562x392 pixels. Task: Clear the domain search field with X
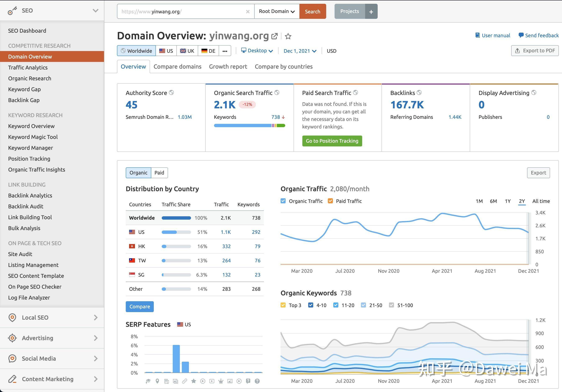[248, 12]
